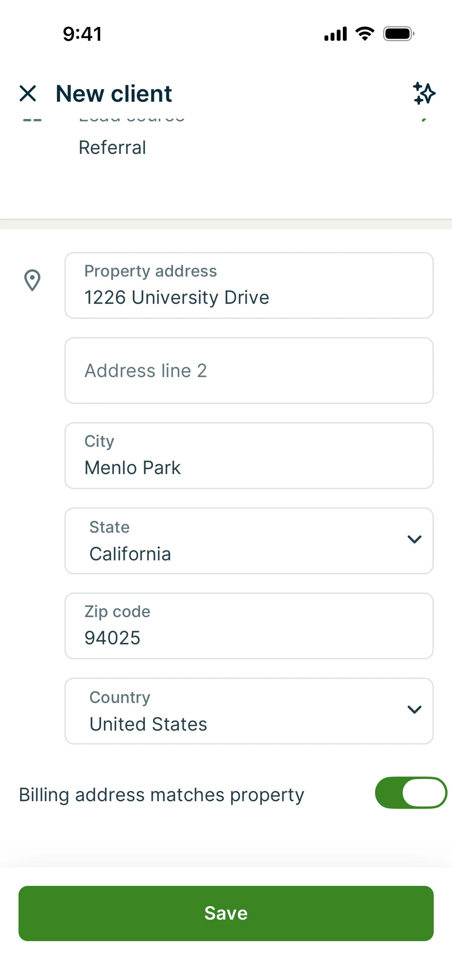Open the Country dropdown chevron
The image size is (452, 980).
point(414,709)
